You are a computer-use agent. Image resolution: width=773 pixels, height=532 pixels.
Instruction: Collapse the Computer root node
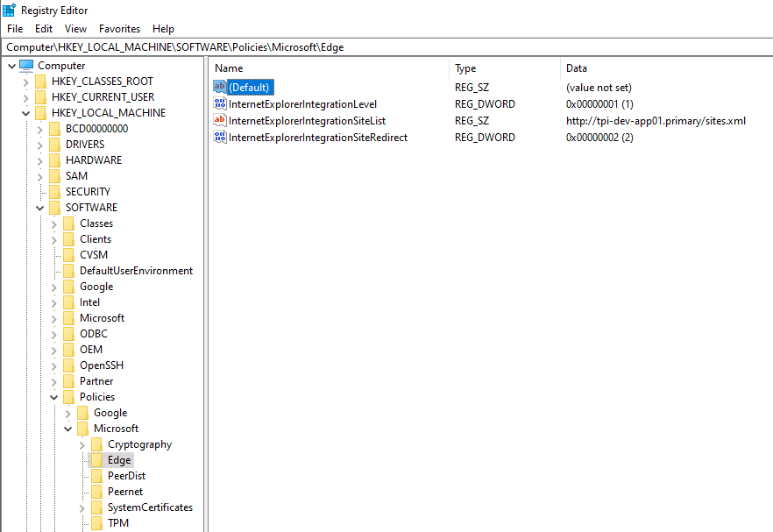coord(12,66)
